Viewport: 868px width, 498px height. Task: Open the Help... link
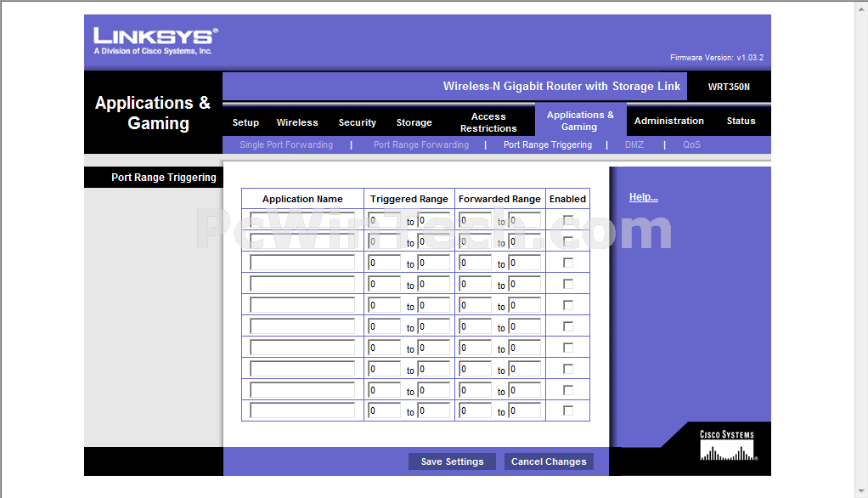coord(643,196)
